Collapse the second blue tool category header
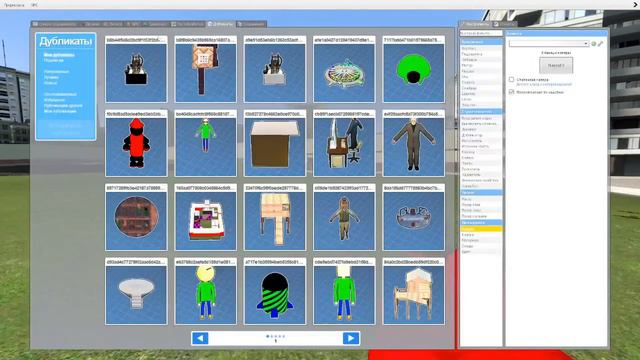 pyautogui.click(x=481, y=111)
